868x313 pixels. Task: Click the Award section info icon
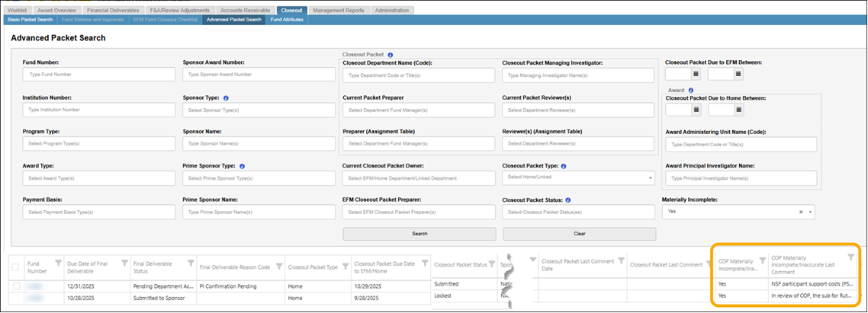(x=691, y=90)
